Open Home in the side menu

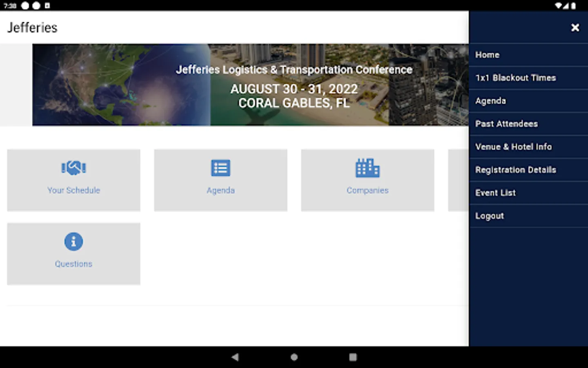(528, 55)
